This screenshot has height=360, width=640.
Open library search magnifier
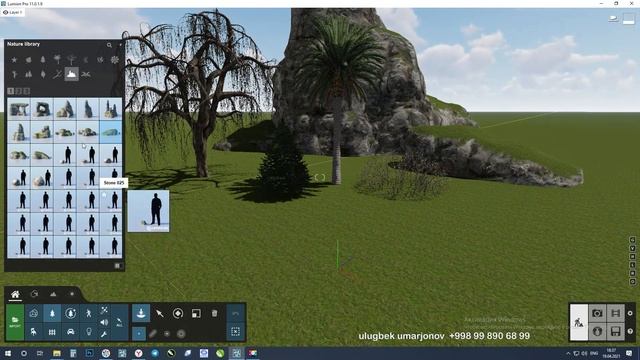[x=109, y=45]
